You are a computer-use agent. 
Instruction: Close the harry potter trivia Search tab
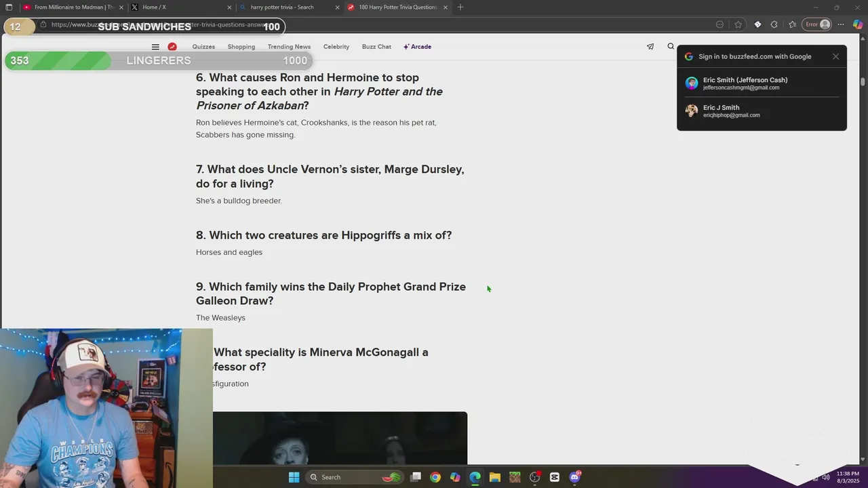338,7
